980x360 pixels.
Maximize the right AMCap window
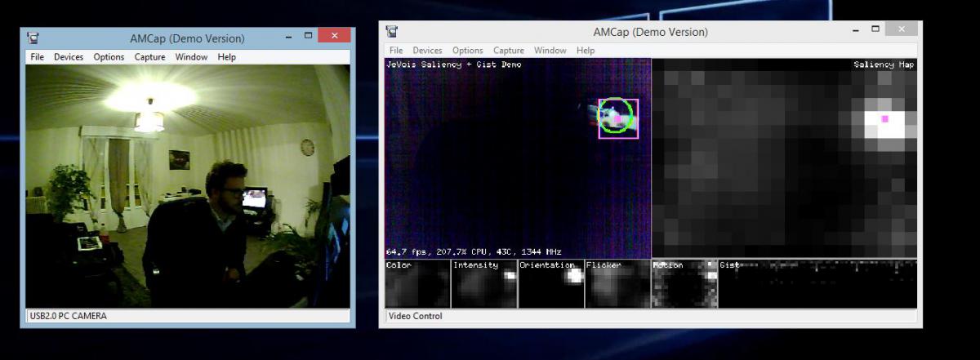(x=875, y=30)
